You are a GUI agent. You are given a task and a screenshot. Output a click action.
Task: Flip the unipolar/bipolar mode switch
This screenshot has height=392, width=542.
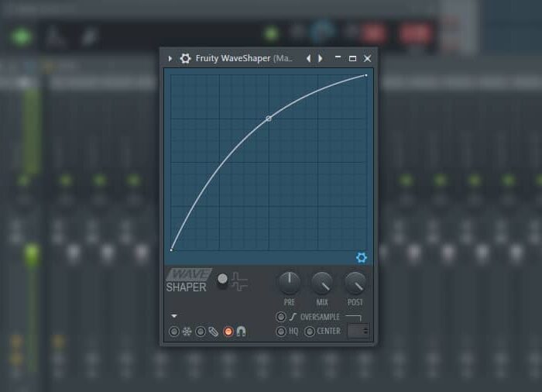[x=223, y=280]
